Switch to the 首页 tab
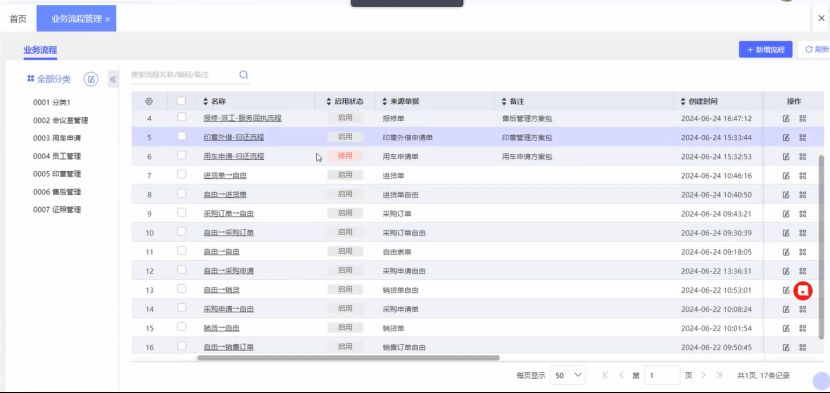This screenshot has width=830, height=393. 18,19
